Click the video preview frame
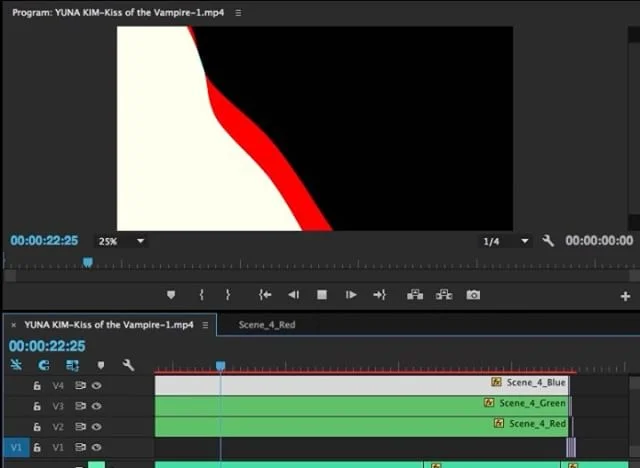 315,129
